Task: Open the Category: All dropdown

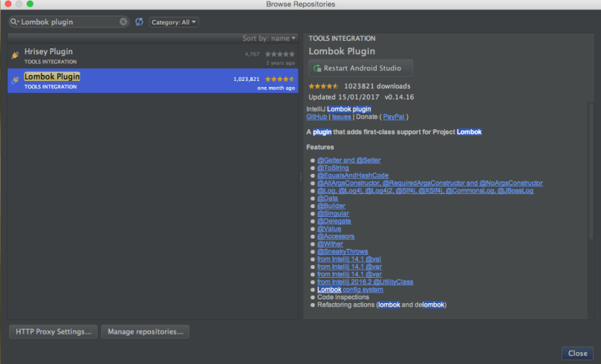Action: click(174, 22)
